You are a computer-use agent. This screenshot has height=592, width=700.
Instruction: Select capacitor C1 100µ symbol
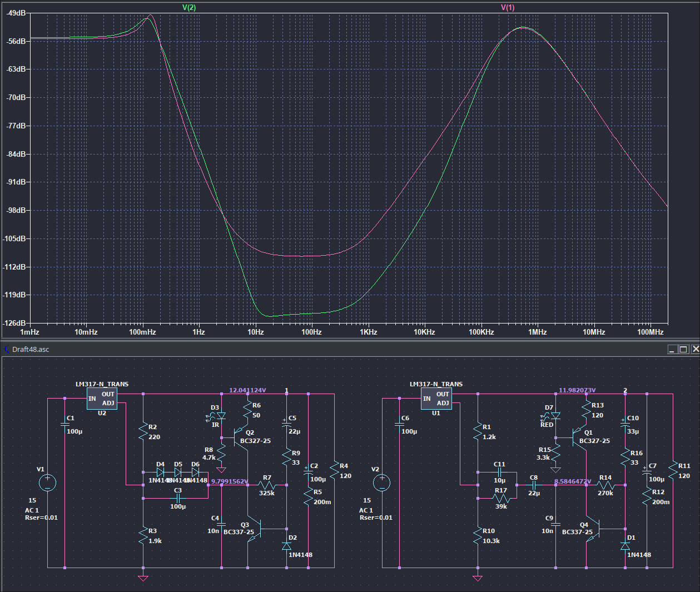tap(65, 425)
